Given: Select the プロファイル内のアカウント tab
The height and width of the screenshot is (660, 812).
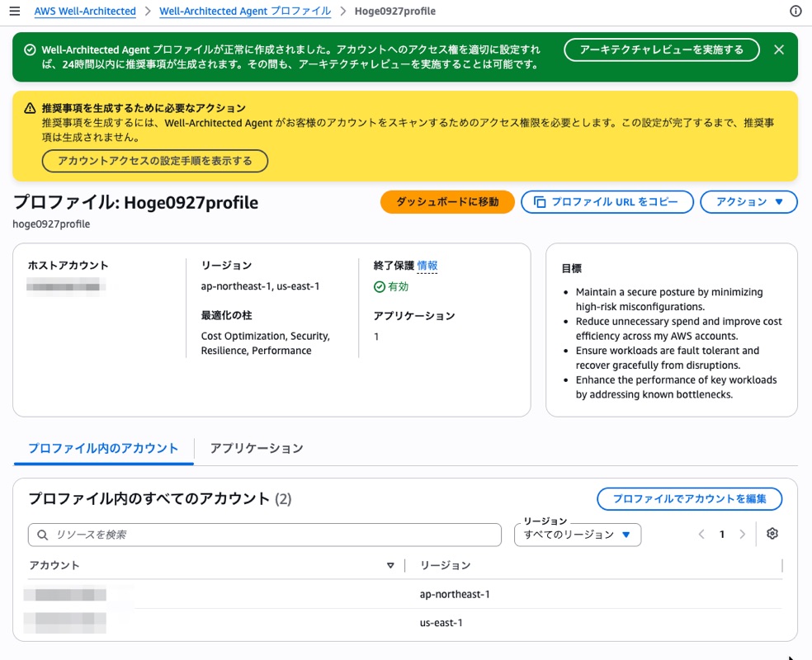Looking at the screenshot, I should 103,448.
